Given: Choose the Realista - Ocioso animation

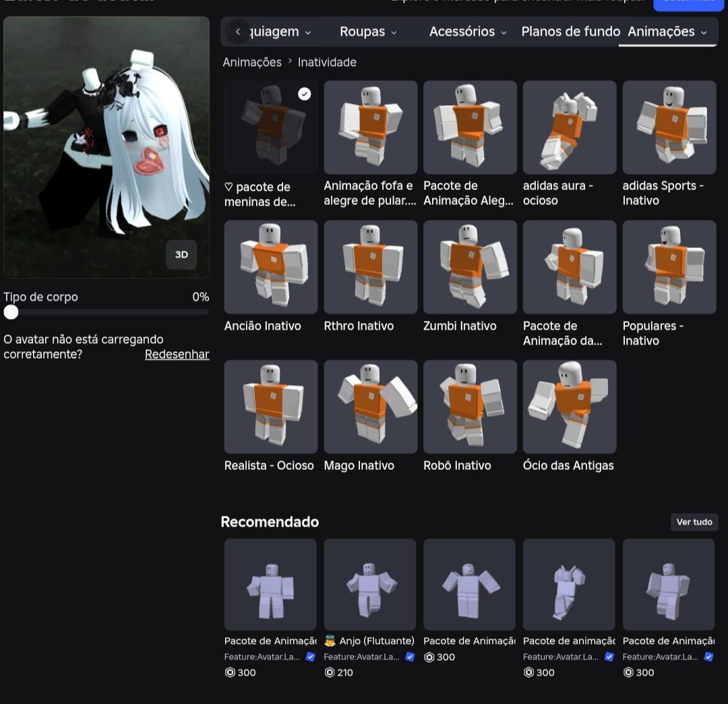Looking at the screenshot, I should [x=271, y=407].
